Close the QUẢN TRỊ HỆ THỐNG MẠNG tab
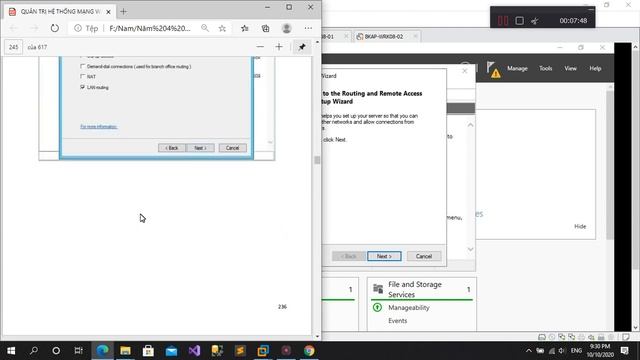This screenshot has height=360, width=640. [x=108, y=12]
